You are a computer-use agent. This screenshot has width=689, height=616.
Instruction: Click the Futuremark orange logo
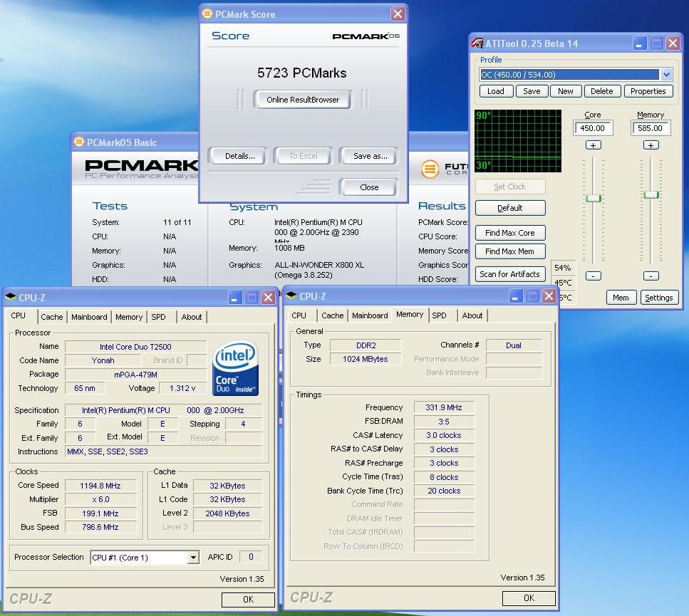coord(430,169)
